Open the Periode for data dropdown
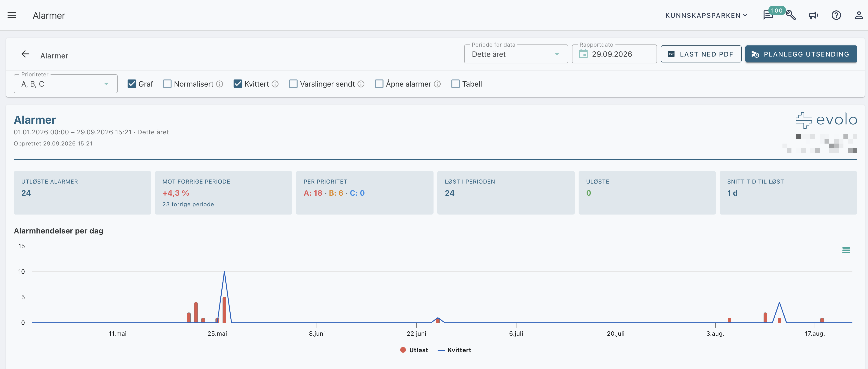This screenshot has width=868, height=369. pos(516,54)
